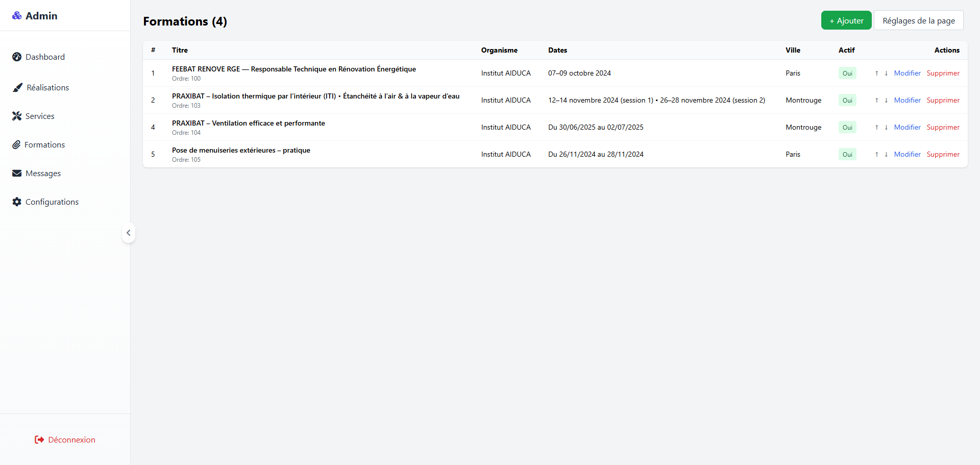This screenshot has width=980, height=465.
Task: Delete the Pose de menuiseries formation
Action: coord(943,154)
